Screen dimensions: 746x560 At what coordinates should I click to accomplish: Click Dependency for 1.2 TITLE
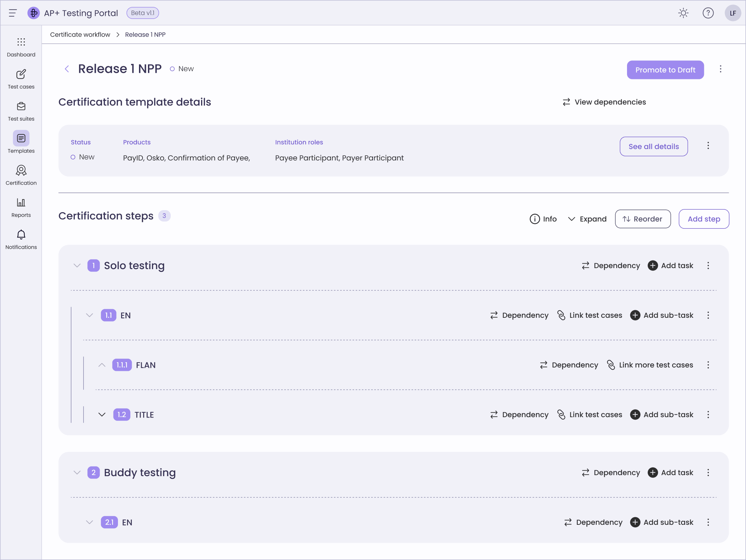(x=519, y=415)
